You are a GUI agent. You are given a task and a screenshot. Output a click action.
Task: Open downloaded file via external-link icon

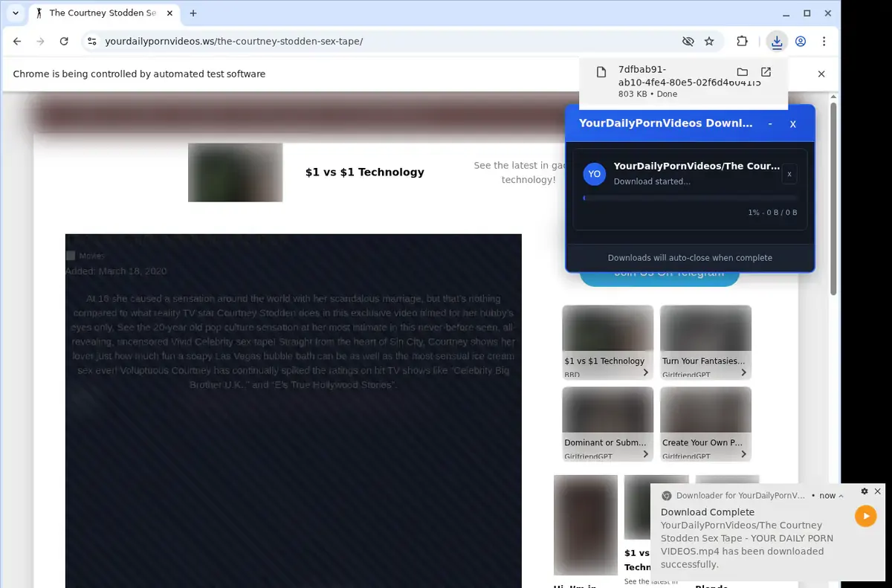766,72
